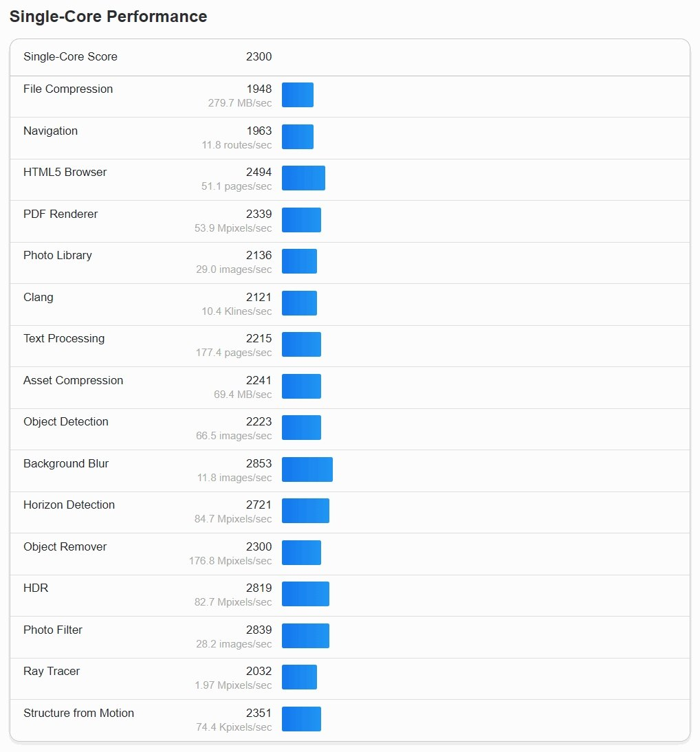The height and width of the screenshot is (752, 700).
Task: Click the Single-Core Score value 2300
Action: pyautogui.click(x=259, y=57)
